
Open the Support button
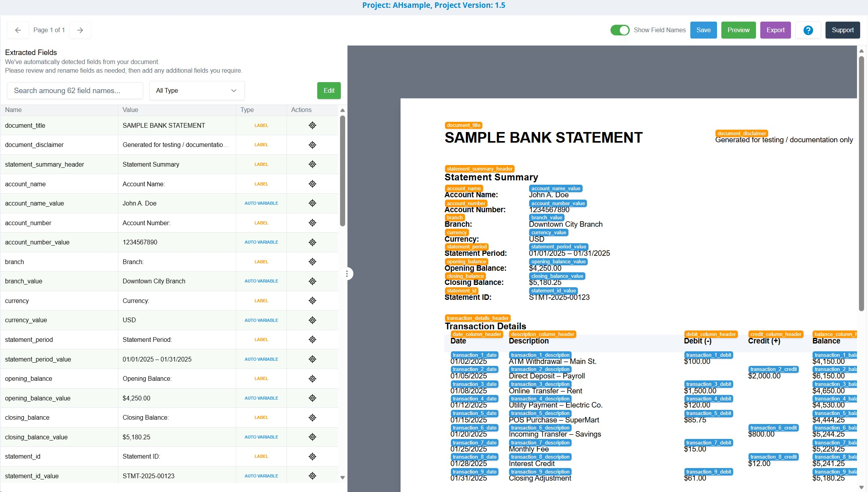point(842,30)
